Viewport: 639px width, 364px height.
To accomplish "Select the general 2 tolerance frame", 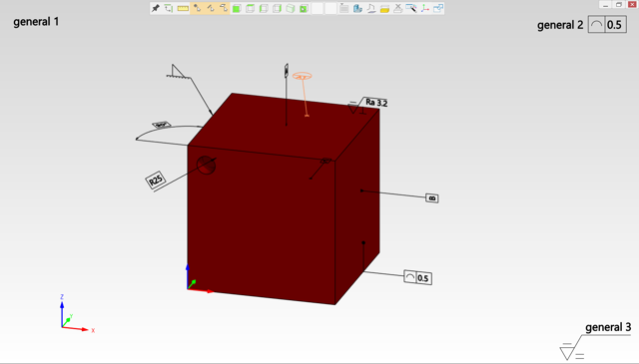I will [x=607, y=25].
